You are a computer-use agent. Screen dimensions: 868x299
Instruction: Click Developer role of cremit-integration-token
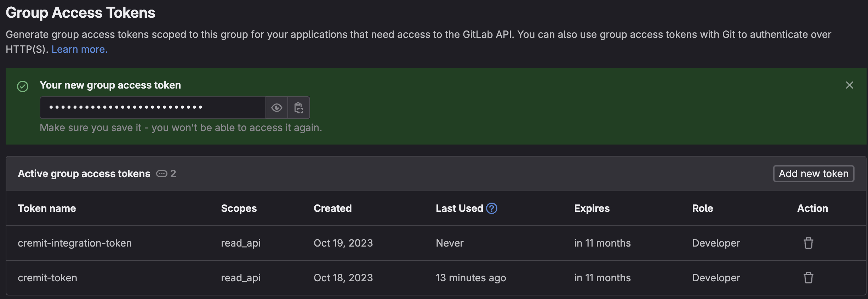pyautogui.click(x=716, y=243)
